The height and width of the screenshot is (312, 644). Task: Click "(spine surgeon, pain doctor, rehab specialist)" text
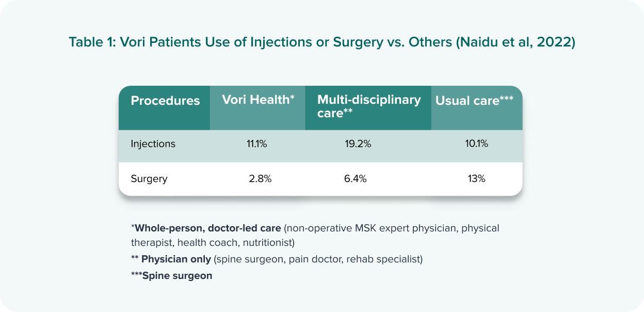[318, 259]
